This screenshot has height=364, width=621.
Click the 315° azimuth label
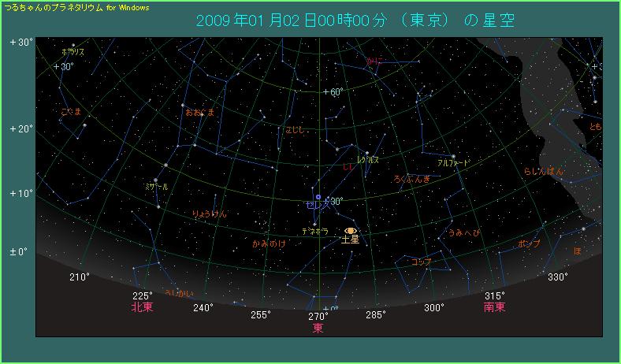495,296
